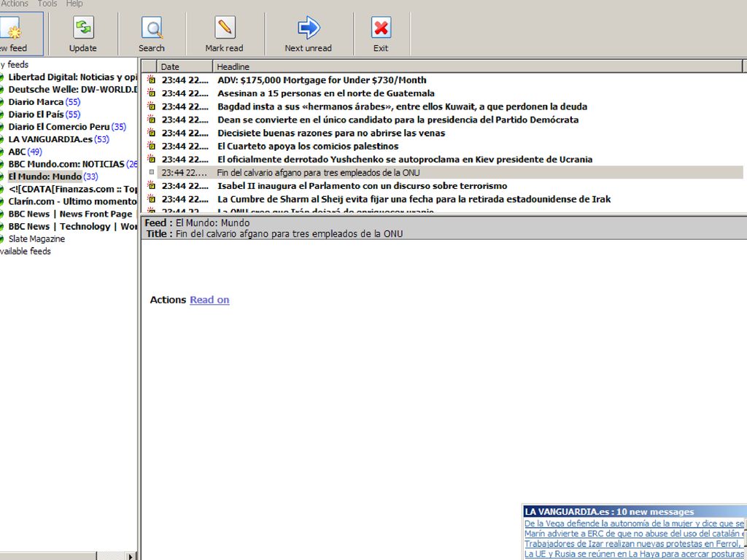Screen dimensions: 747x560
Task: Click the red Exit icon
Action: pyautogui.click(x=381, y=27)
